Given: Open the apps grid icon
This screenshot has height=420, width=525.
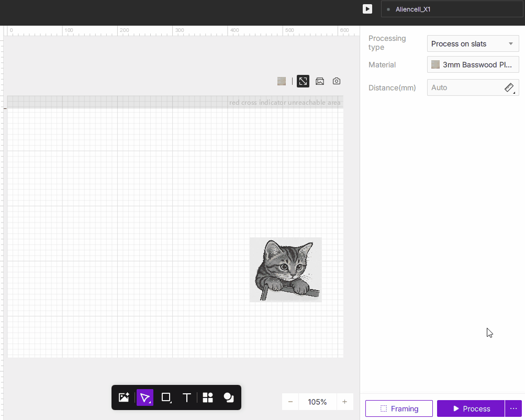Looking at the screenshot, I should [208, 397].
